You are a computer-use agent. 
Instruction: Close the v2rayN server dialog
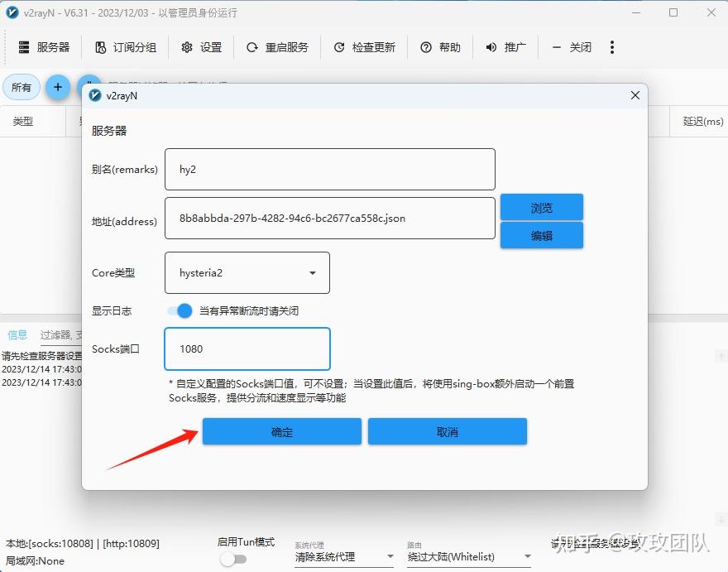[x=635, y=95]
